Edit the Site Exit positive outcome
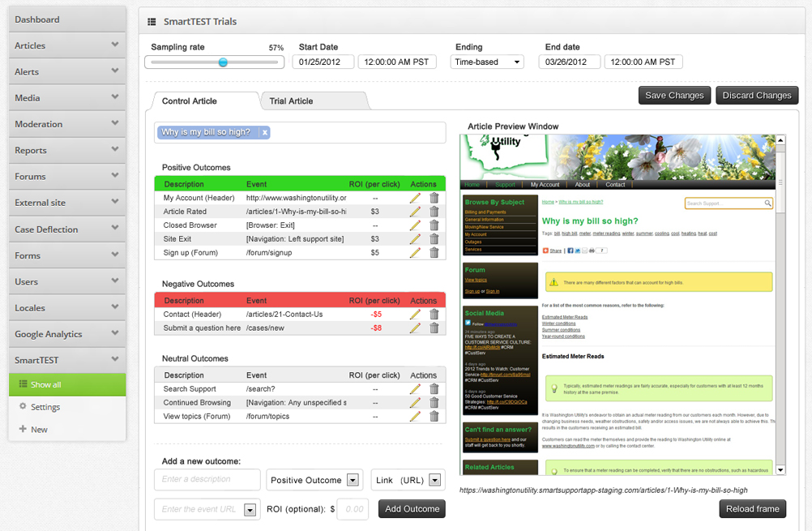The width and height of the screenshot is (812, 531). click(415, 238)
